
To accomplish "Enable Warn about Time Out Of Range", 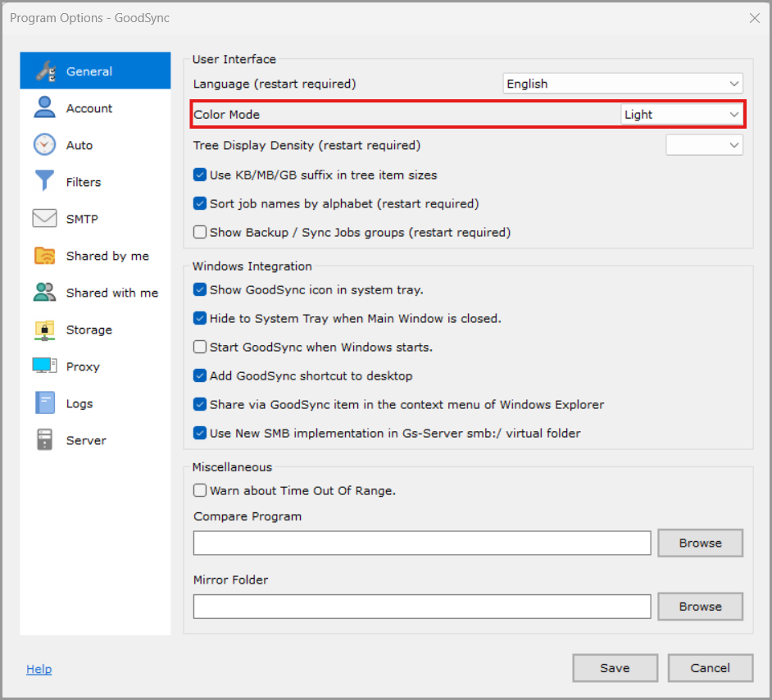I will (199, 490).
